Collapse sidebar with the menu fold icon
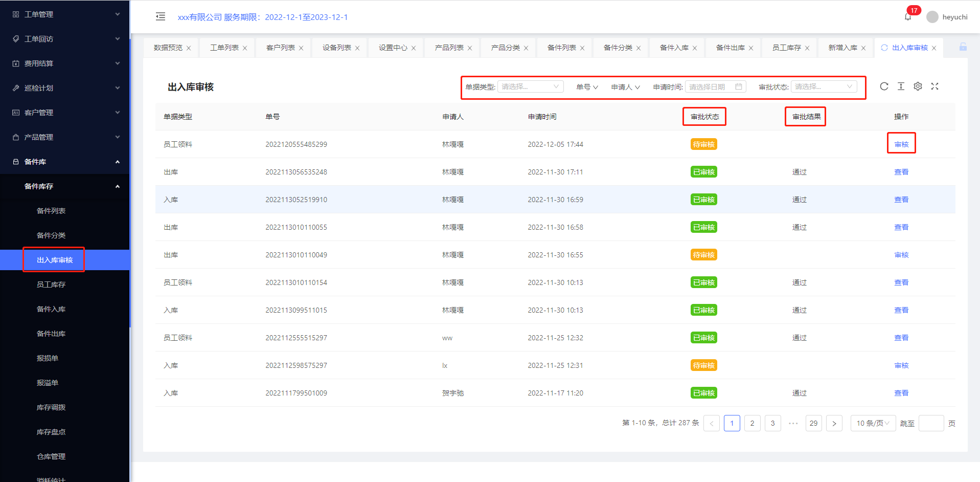 (x=161, y=17)
